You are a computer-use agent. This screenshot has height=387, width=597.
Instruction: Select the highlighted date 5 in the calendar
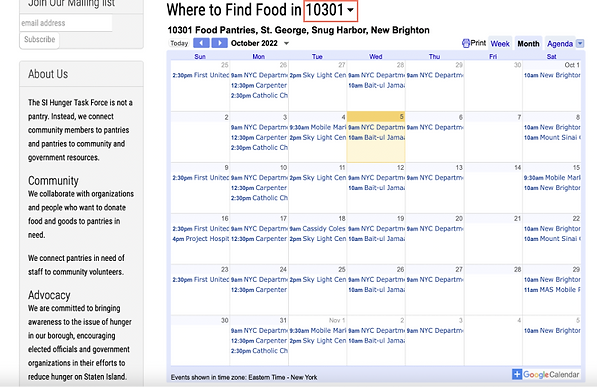click(x=401, y=117)
